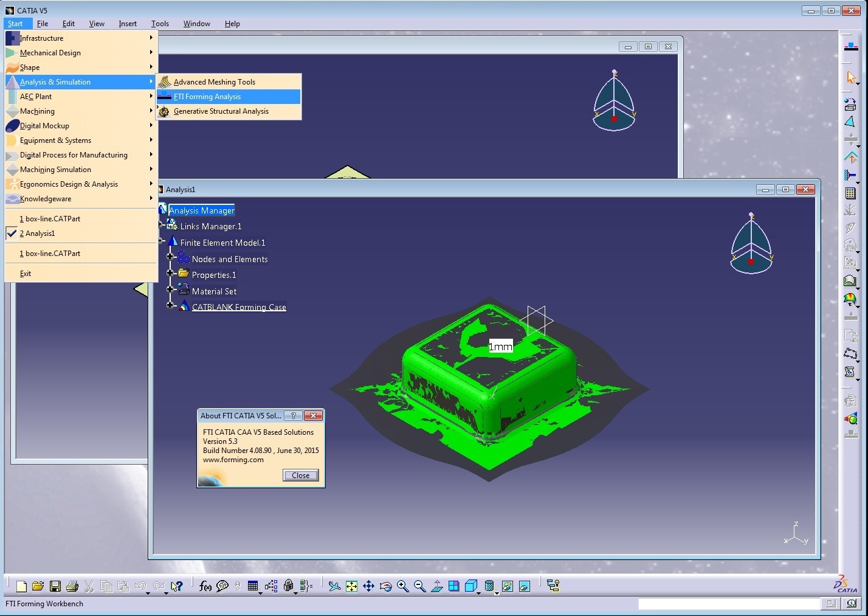Click the green image icon in right toolbar

pyautogui.click(x=850, y=281)
